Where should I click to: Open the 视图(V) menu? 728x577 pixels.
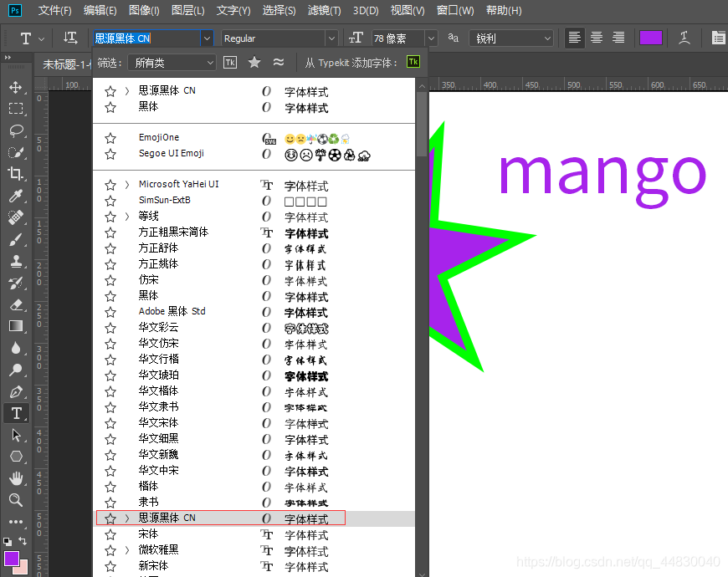[408, 10]
